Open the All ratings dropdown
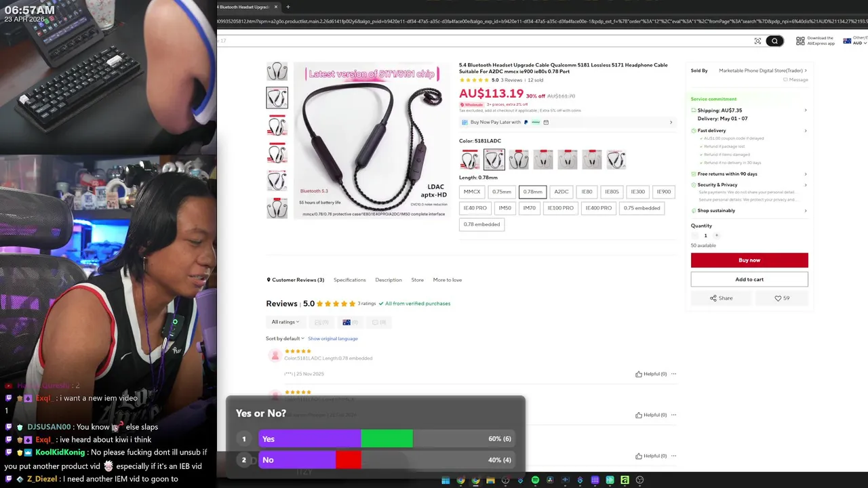This screenshot has height=488, width=868. tap(285, 322)
